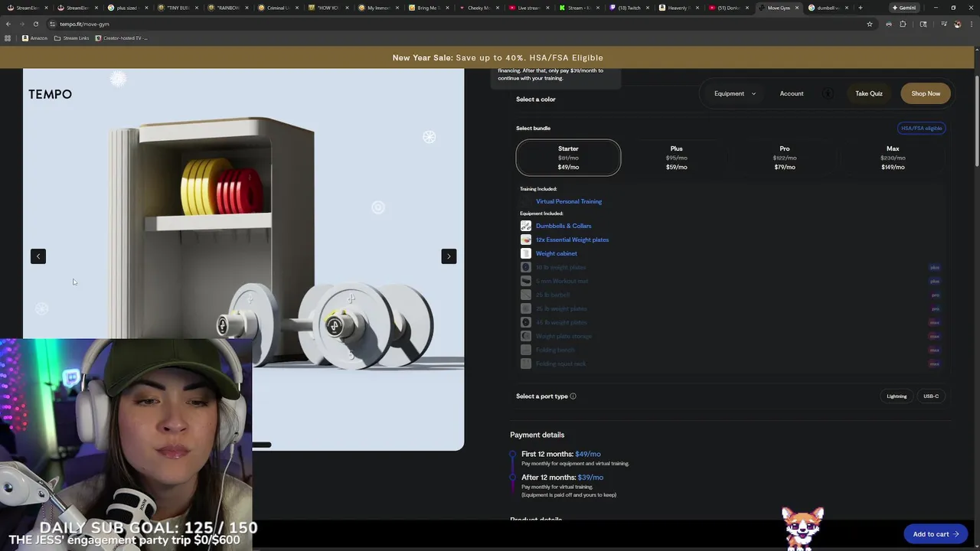Go back in the browser
980x551 pixels.
click(x=8, y=24)
